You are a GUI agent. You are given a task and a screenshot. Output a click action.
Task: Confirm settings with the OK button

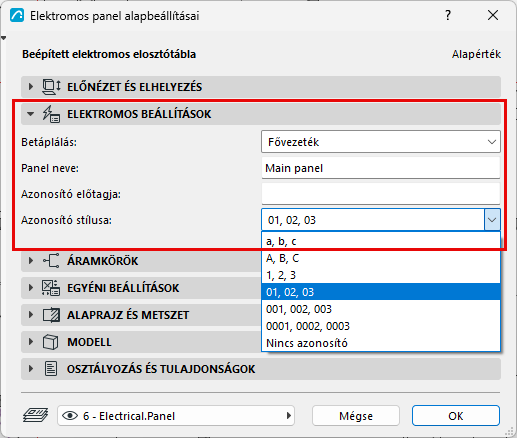point(456,416)
